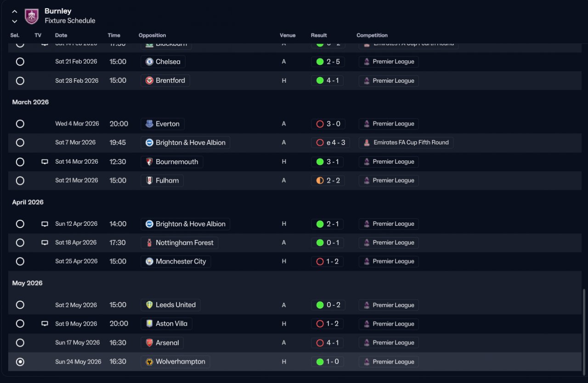This screenshot has width=588, height=383.
Task: Click the vertical scrollbar thumb
Action: click(x=585, y=330)
